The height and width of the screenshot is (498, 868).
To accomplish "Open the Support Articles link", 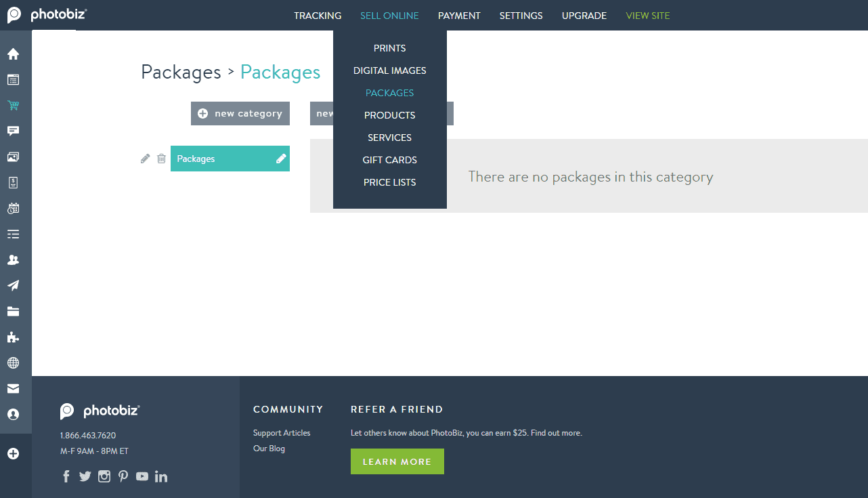I will (x=282, y=433).
